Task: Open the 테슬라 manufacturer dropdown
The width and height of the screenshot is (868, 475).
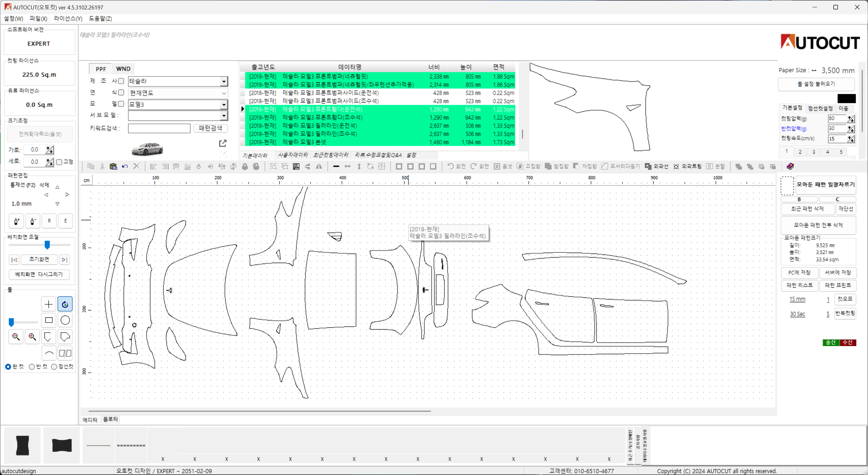Action: point(224,81)
